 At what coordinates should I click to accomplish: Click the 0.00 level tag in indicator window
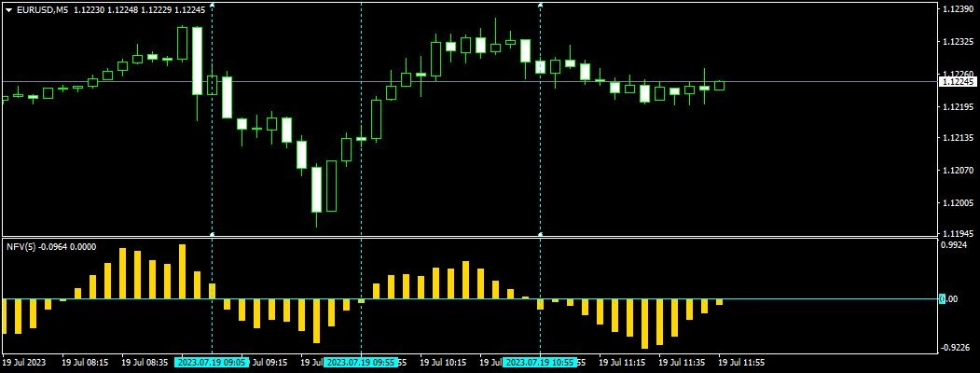[946, 299]
